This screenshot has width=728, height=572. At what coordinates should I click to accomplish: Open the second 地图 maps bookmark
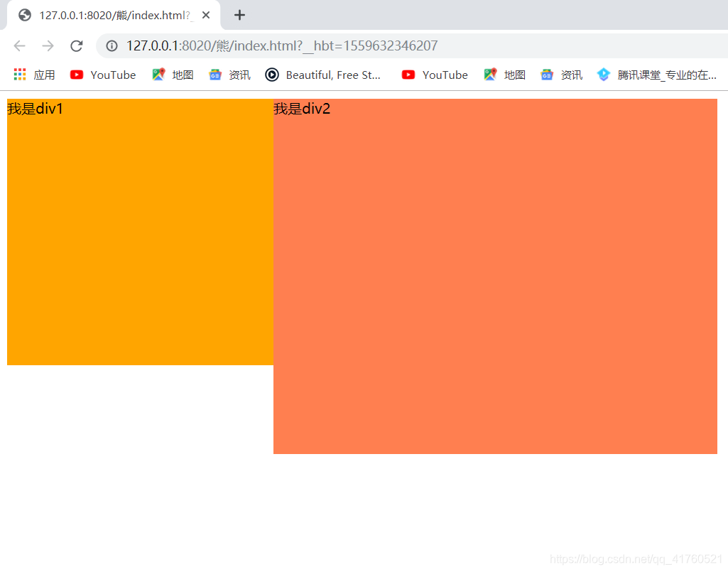click(505, 75)
